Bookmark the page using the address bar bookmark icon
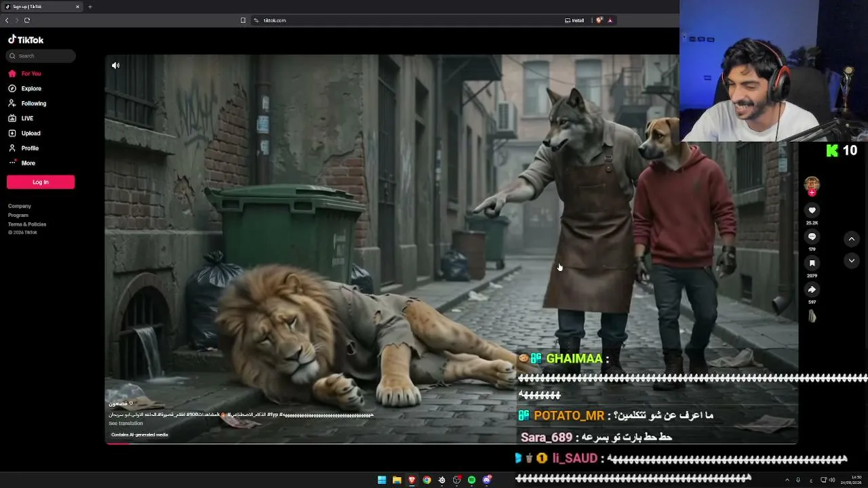This screenshot has width=868, height=488. tap(243, 20)
